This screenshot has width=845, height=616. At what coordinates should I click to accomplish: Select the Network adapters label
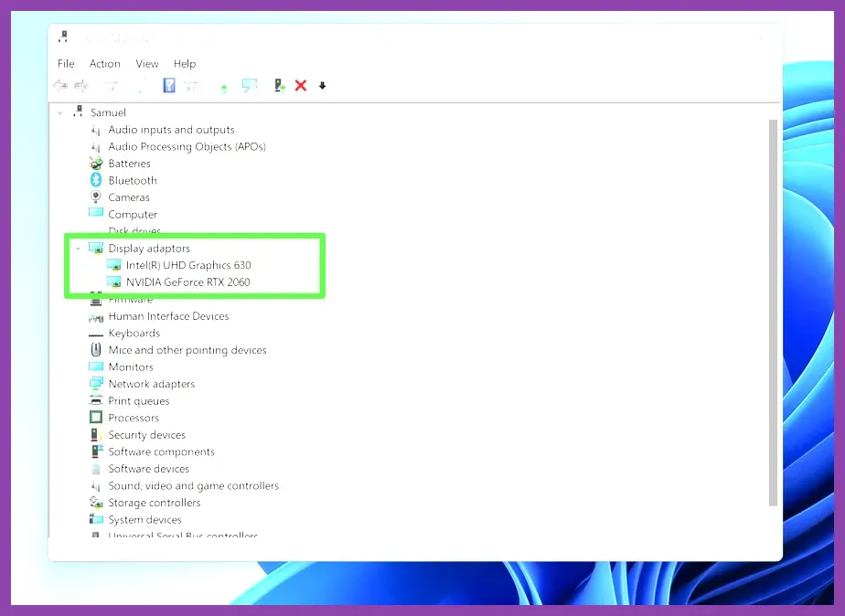152,384
